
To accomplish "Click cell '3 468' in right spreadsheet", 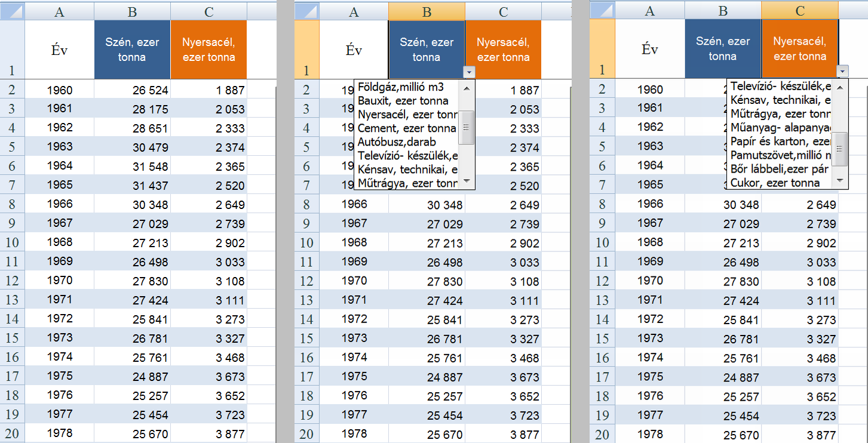I will tap(800, 358).
